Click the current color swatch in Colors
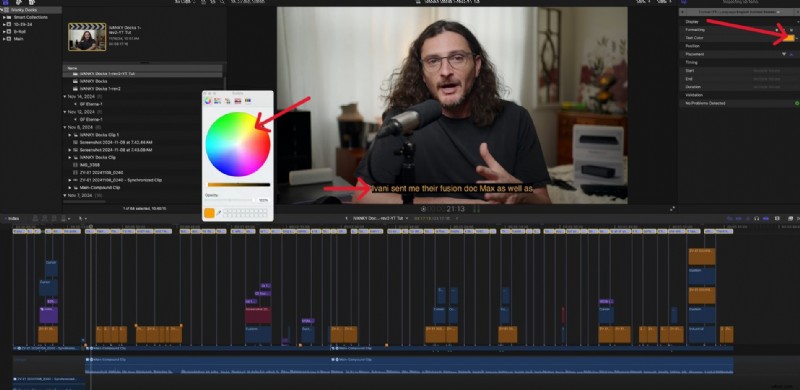800x390 pixels. tap(209, 213)
